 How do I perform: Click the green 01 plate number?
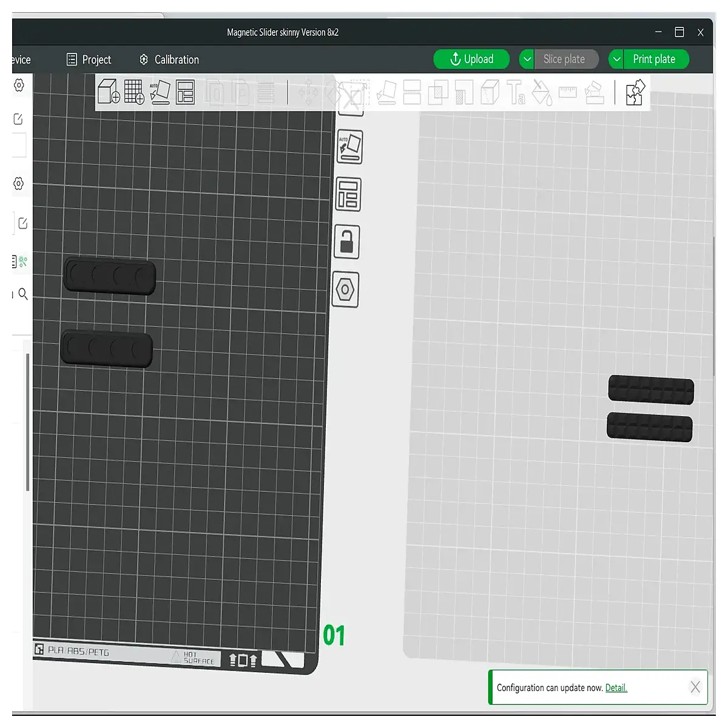[334, 635]
